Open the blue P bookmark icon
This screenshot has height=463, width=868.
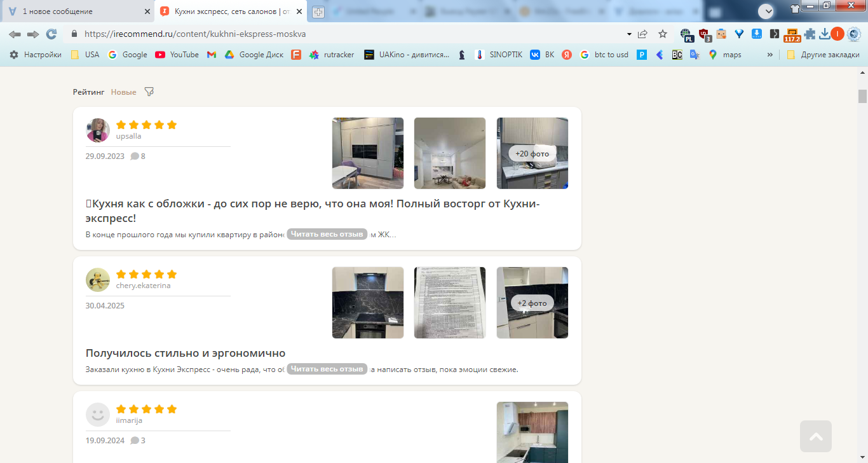(642, 55)
